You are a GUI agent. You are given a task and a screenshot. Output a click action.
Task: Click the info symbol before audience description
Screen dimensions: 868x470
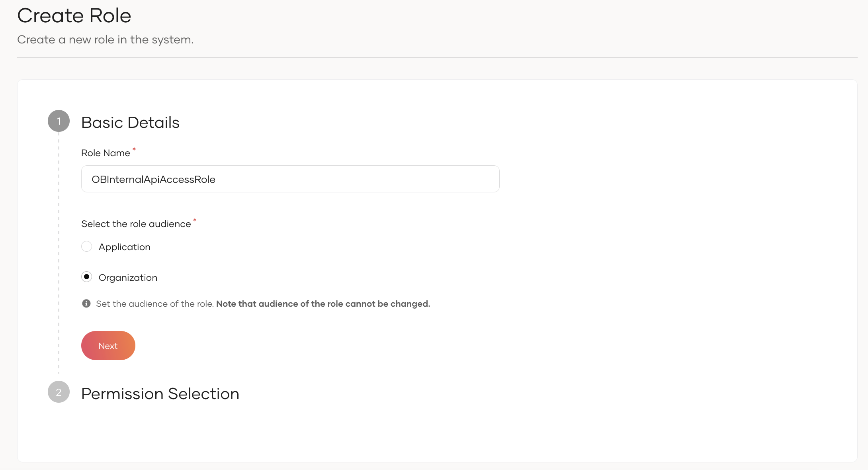click(86, 304)
